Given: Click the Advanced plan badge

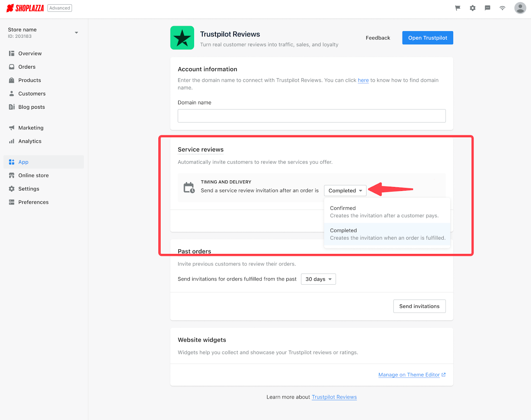Looking at the screenshot, I should coord(60,8).
